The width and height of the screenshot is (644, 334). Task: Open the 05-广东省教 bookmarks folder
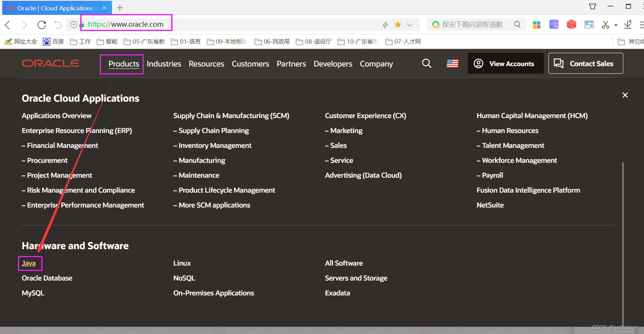click(x=144, y=42)
